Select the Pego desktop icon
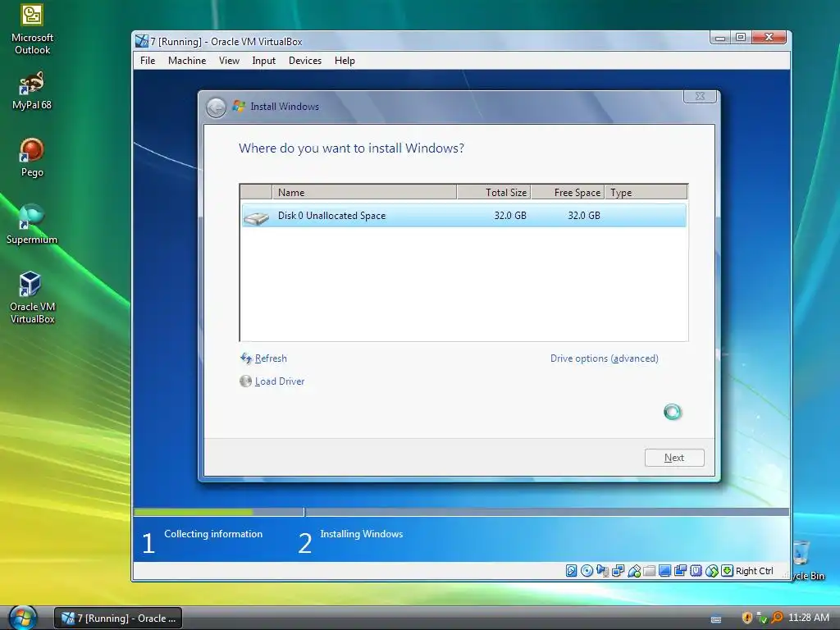Image resolution: width=840 pixels, height=630 pixels. [32, 158]
